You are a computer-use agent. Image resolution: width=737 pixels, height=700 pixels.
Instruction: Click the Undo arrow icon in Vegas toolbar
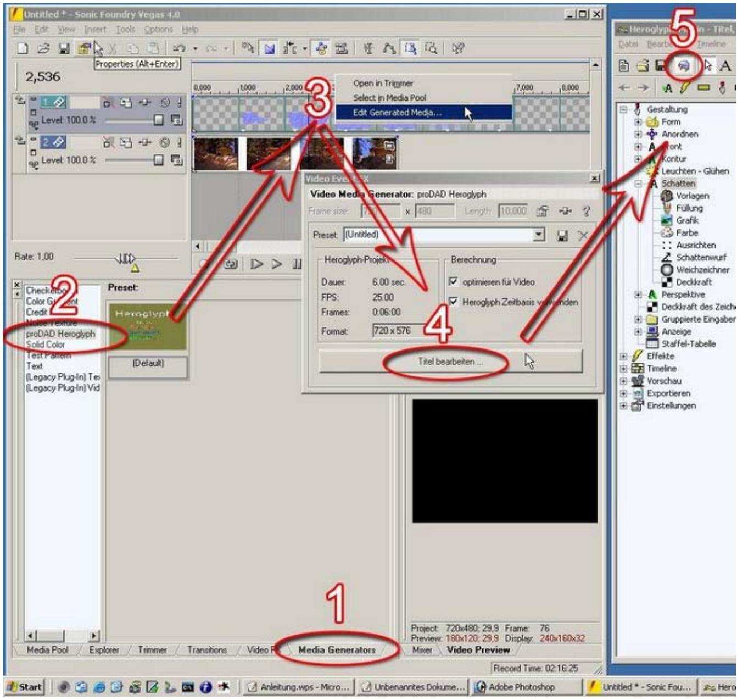click(179, 48)
